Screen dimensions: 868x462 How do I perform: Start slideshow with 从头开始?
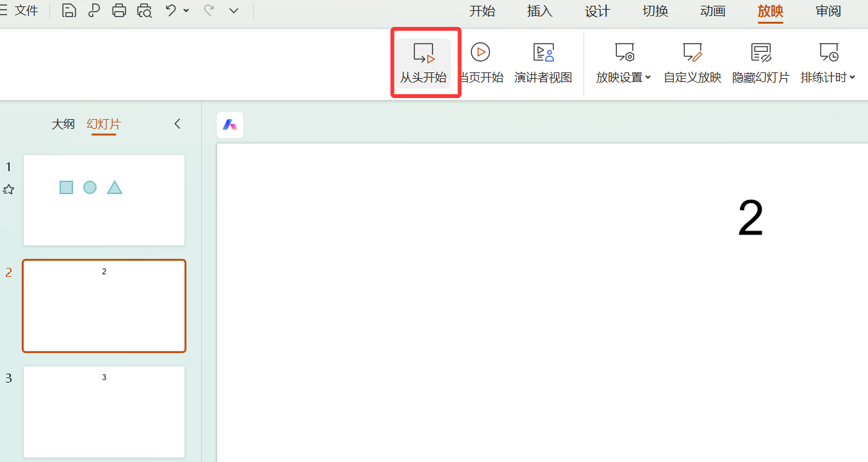click(x=423, y=63)
